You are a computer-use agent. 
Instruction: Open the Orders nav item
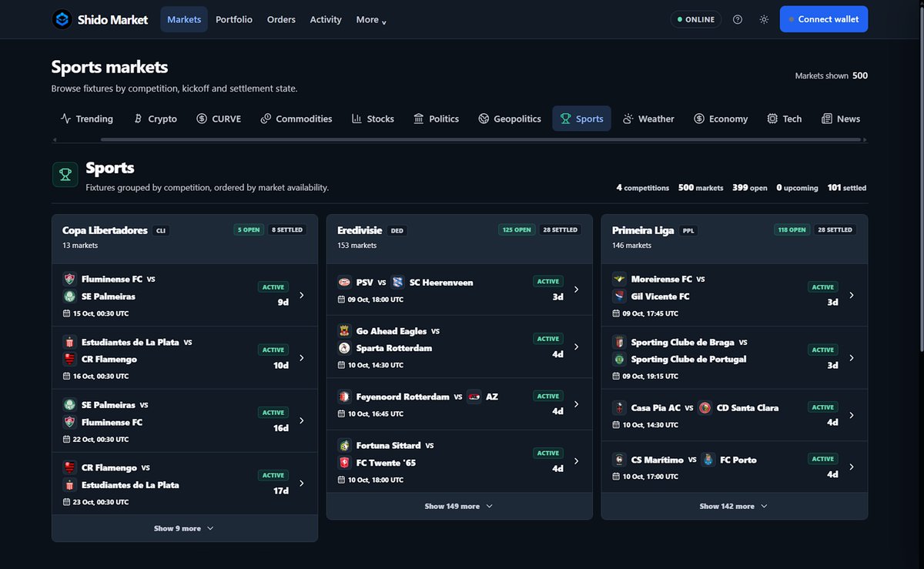(281, 19)
